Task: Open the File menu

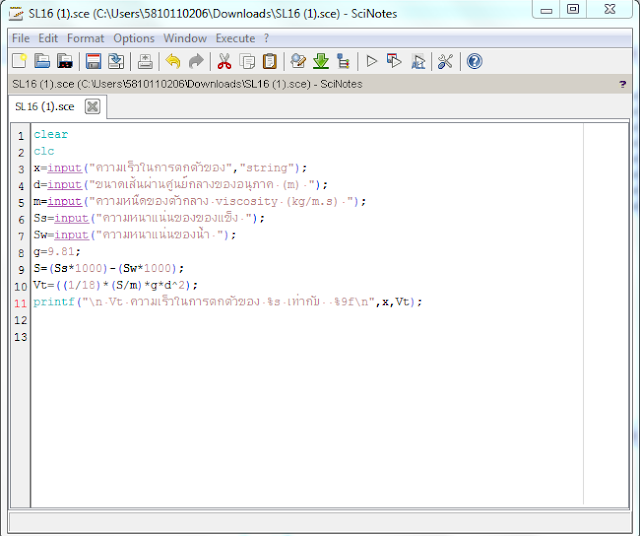Action: coord(21,38)
